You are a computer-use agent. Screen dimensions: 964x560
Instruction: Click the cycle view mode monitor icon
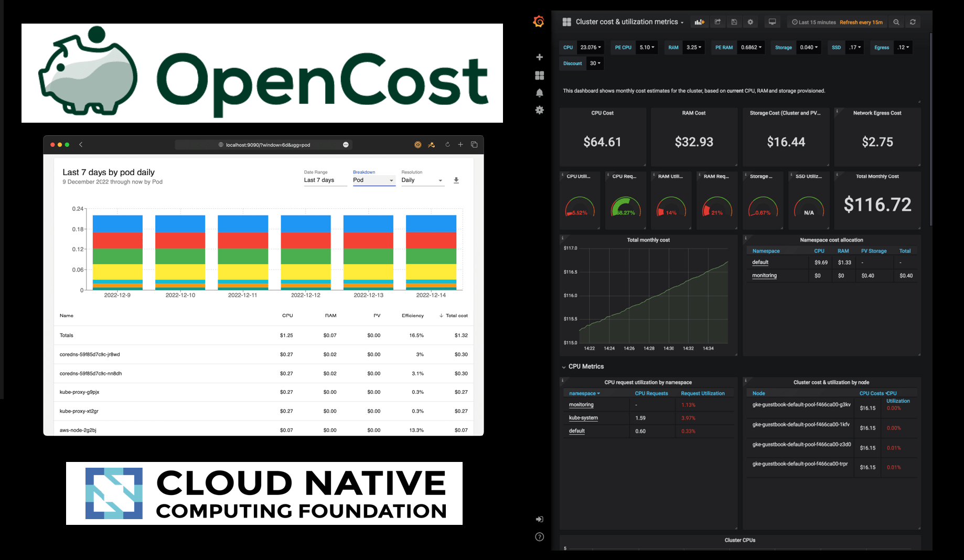coord(772,22)
